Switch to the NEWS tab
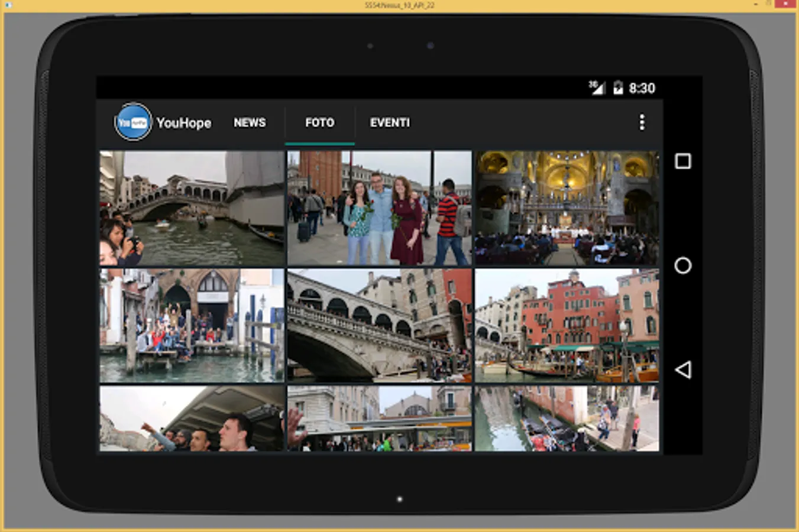799x532 pixels. (250, 122)
